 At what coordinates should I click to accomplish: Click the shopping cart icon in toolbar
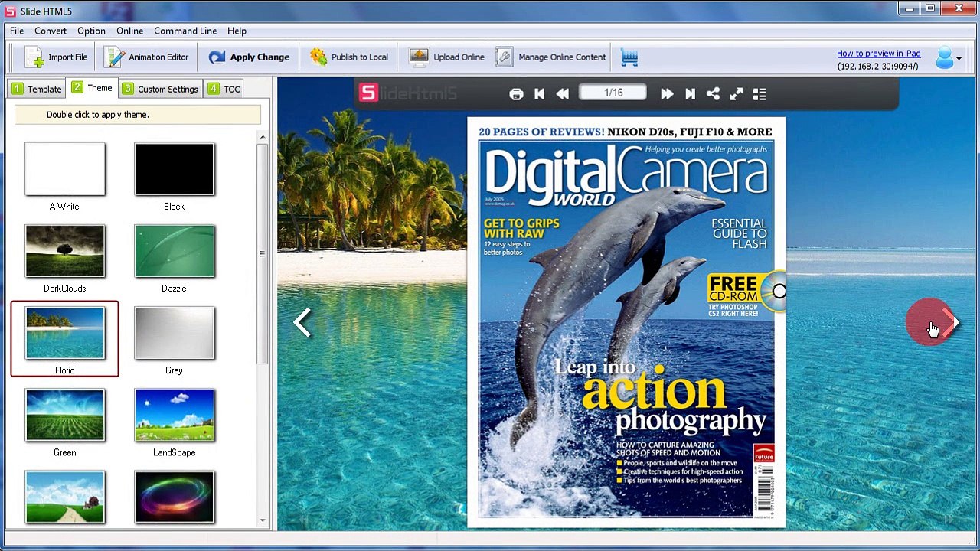pos(629,57)
